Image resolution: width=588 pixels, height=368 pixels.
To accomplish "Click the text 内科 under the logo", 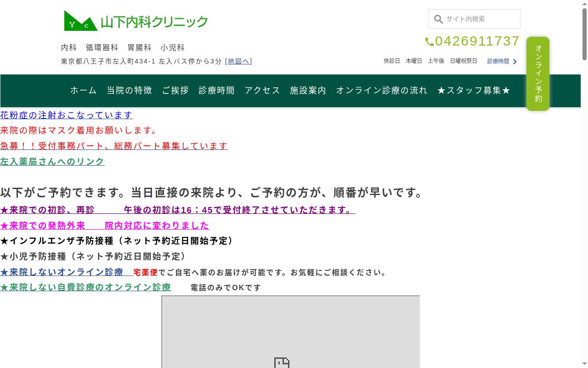I will (69, 47).
